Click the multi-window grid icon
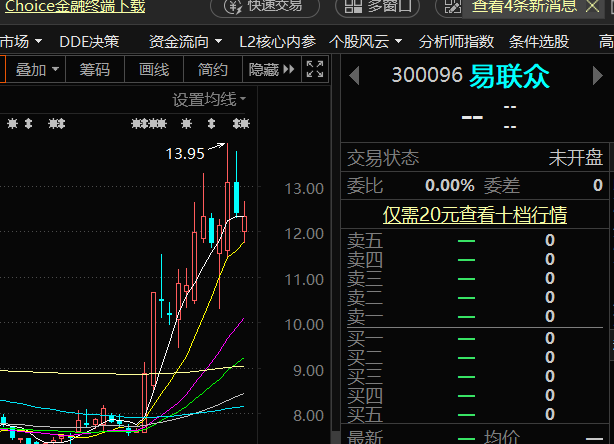The image size is (614, 444). click(x=353, y=6)
